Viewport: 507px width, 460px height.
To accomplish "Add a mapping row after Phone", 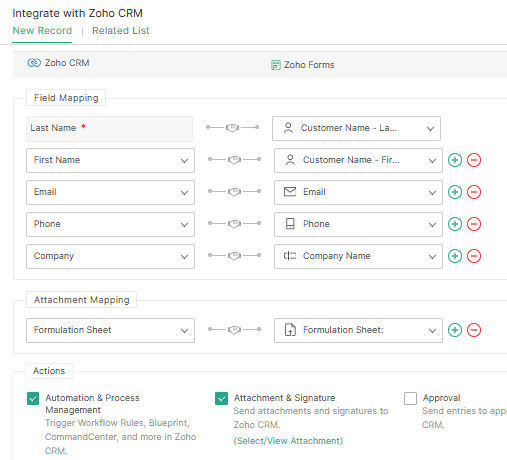I will point(455,224).
